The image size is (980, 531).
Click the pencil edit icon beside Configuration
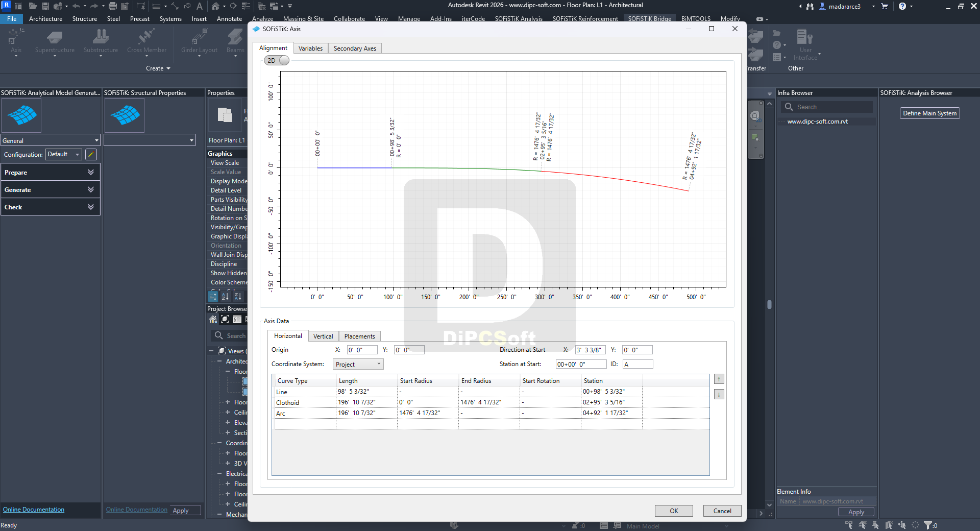[91, 154]
